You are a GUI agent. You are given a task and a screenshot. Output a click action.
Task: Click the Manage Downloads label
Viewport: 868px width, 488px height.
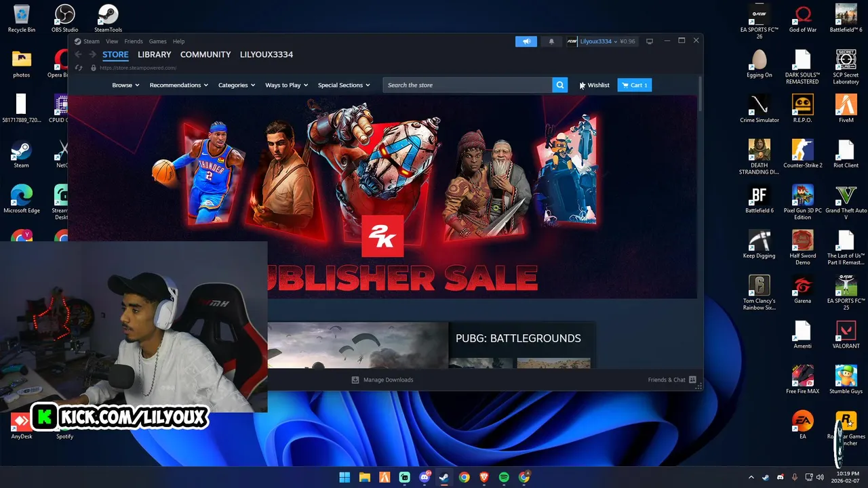[388, 380]
